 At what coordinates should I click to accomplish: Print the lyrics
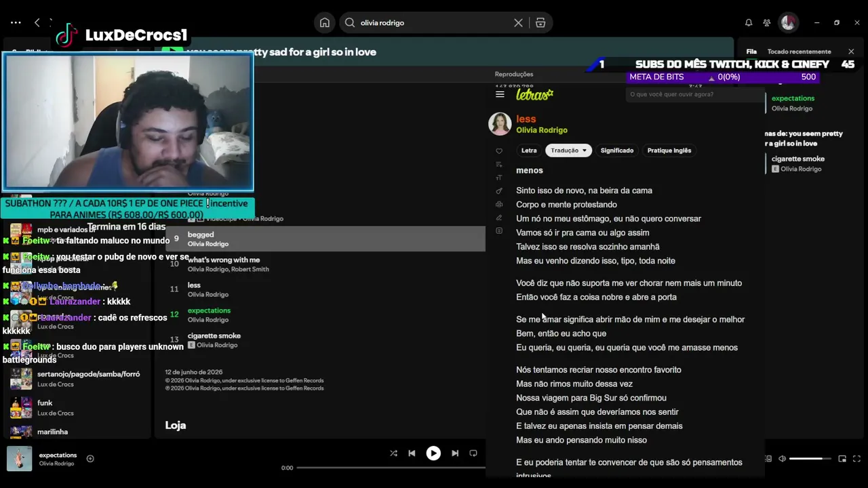[499, 204]
